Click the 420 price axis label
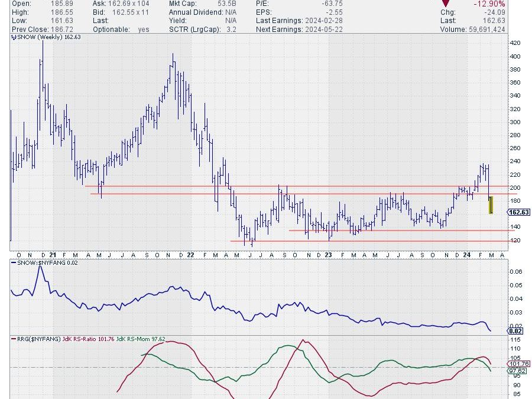This screenshot has width=532, height=399. (515, 43)
